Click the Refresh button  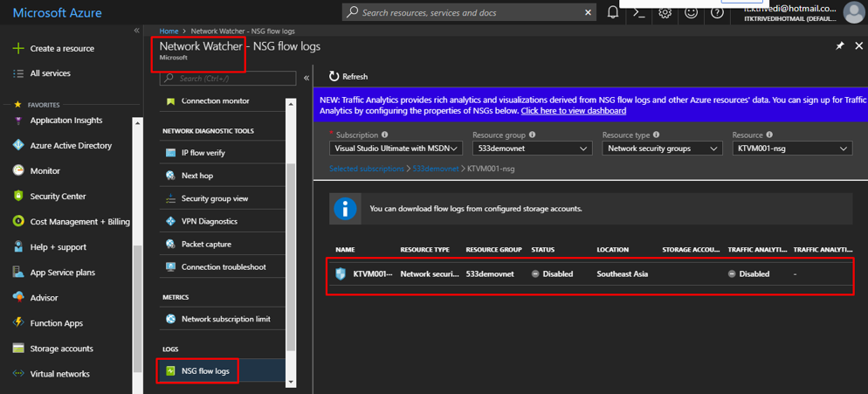[x=348, y=77]
